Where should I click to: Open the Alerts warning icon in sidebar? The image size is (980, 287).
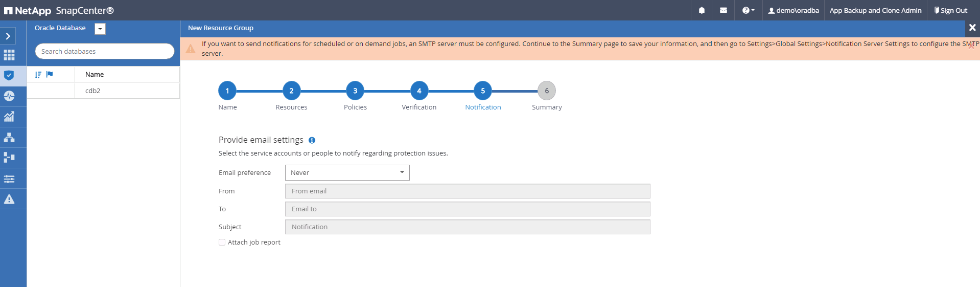[9, 199]
